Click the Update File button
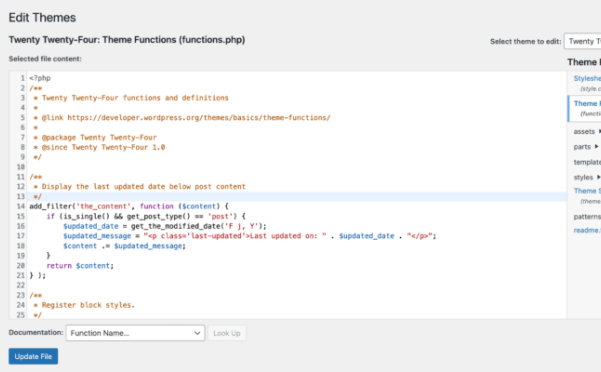Image resolution: width=601 pixels, height=372 pixels. pos(33,356)
